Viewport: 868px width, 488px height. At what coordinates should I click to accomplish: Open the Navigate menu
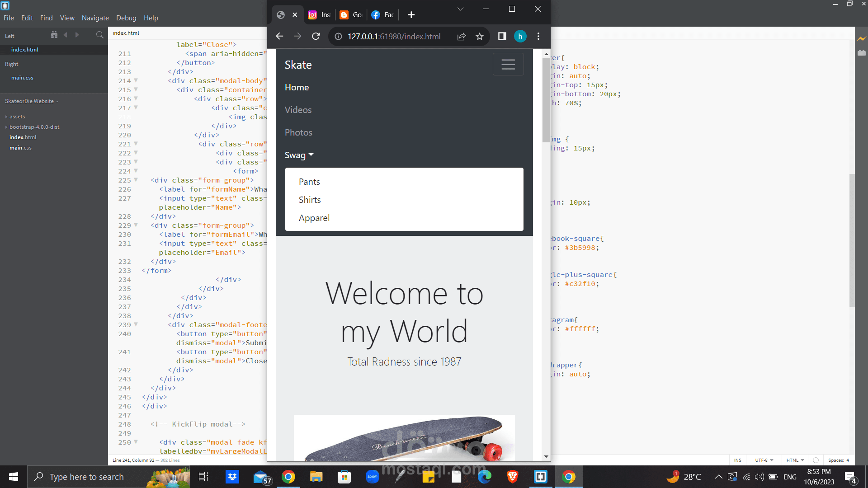pyautogui.click(x=95, y=18)
